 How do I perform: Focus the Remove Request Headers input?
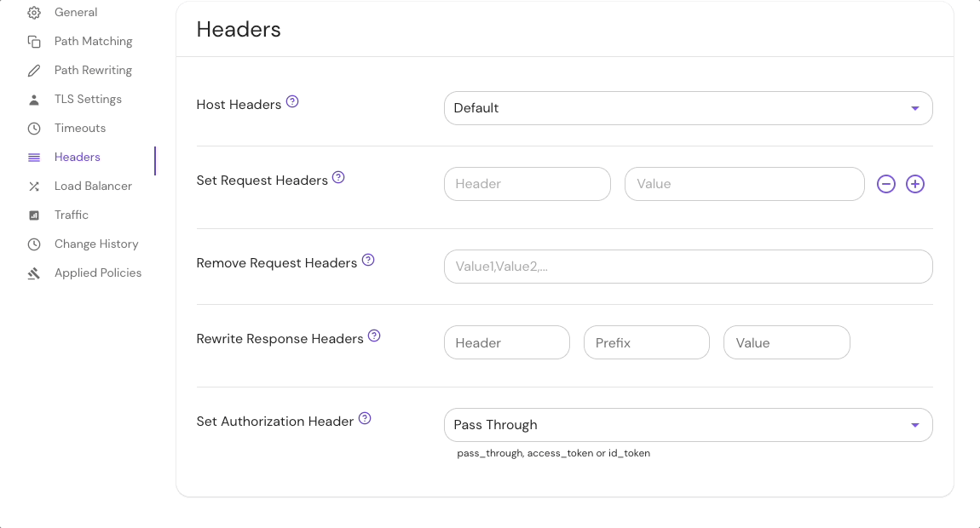tap(688, 267)
